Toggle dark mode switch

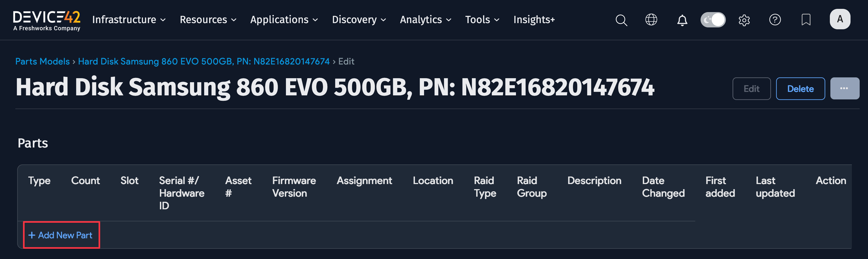[713, 20]
